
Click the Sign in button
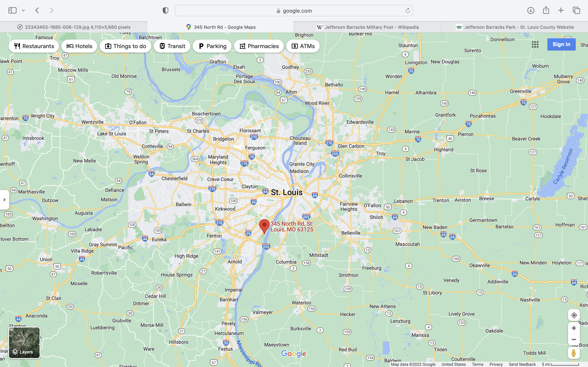561,44
